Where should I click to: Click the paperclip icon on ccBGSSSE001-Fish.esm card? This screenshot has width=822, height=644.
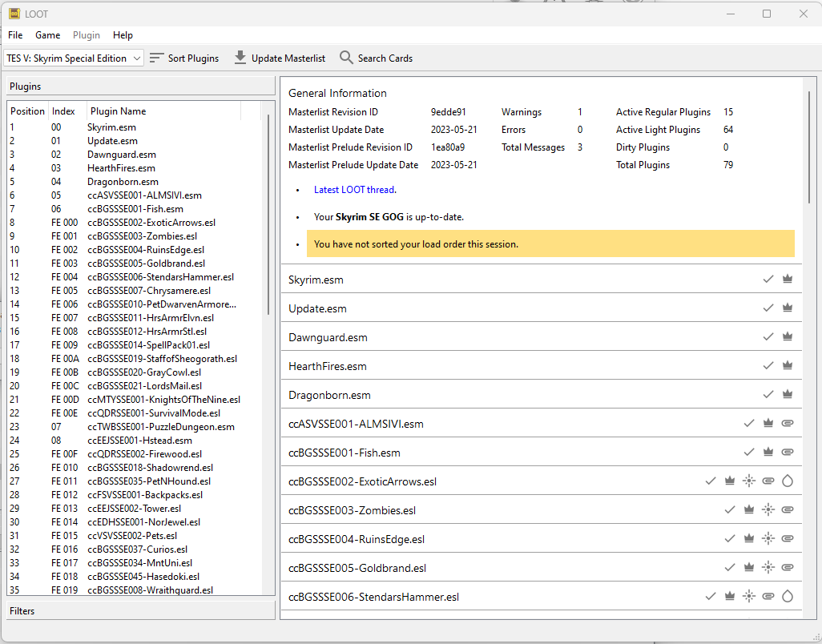point(788,453)
